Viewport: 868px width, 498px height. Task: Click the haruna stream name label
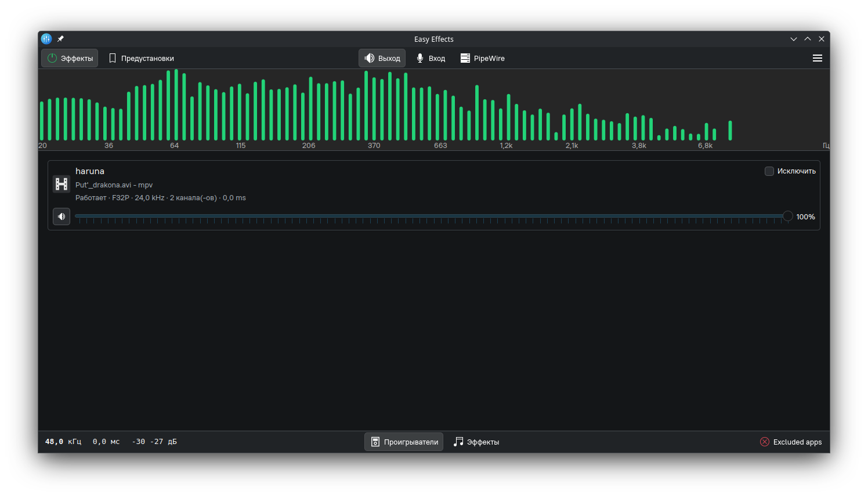coord(90,171)
